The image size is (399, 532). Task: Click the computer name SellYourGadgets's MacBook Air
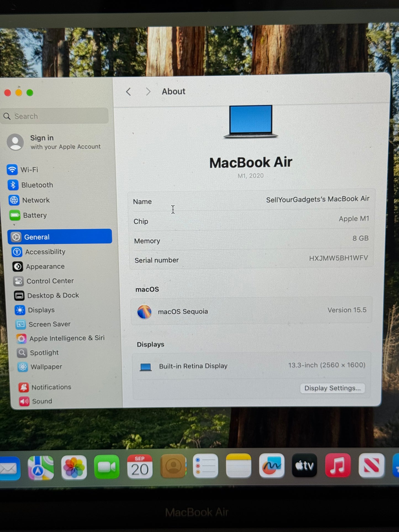point(318,199)
